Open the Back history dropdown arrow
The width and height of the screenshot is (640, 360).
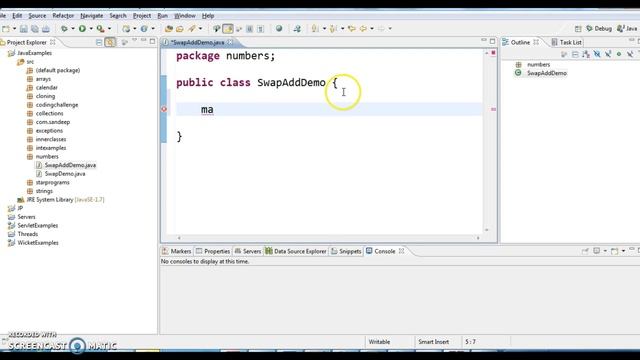pos(372,29)
